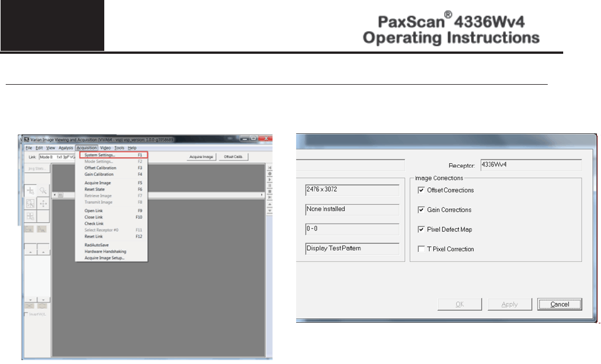Choose Offset Calibration menu entry
The width and height of the screenshot is (601, 364).
coord(112,168)
